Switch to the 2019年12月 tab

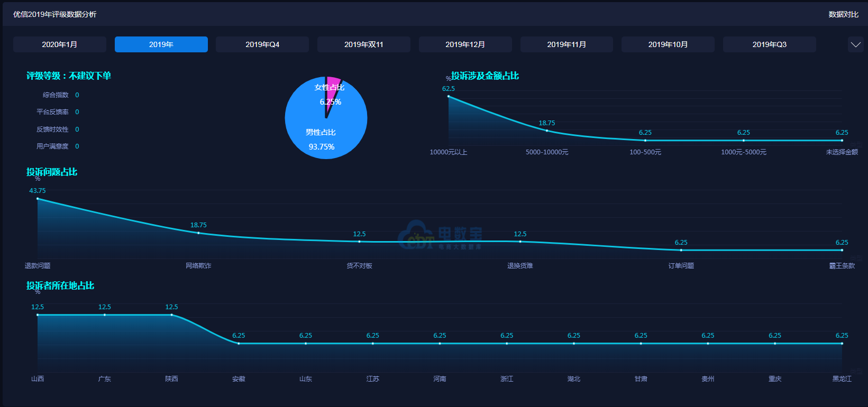pyautogui.click(x=465, y=44)
